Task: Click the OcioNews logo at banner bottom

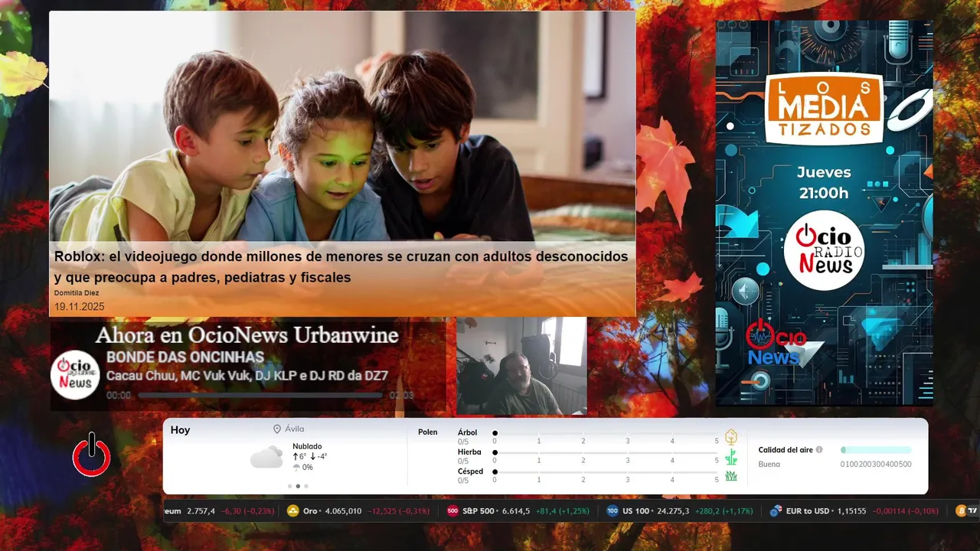Action: pos(776,343)
